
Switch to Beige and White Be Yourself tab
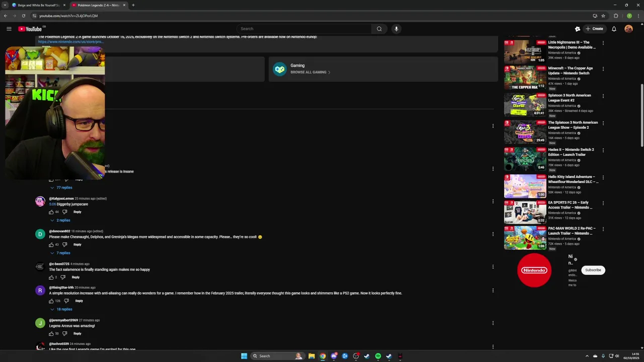[39, 5]
